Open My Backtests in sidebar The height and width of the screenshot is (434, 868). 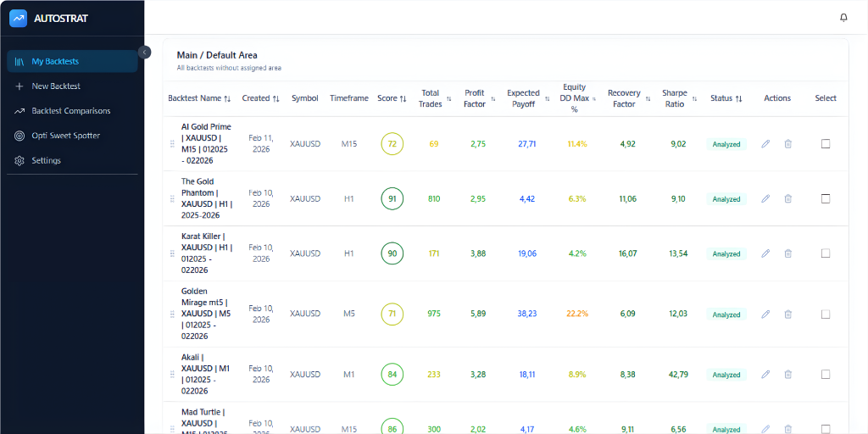point(72,61)
